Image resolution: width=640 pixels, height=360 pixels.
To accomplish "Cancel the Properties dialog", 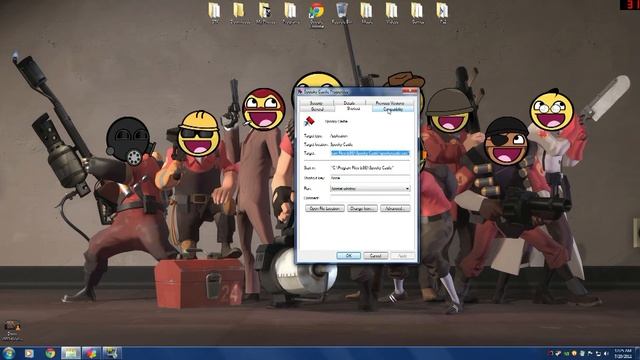I will (x=376, y=256).
